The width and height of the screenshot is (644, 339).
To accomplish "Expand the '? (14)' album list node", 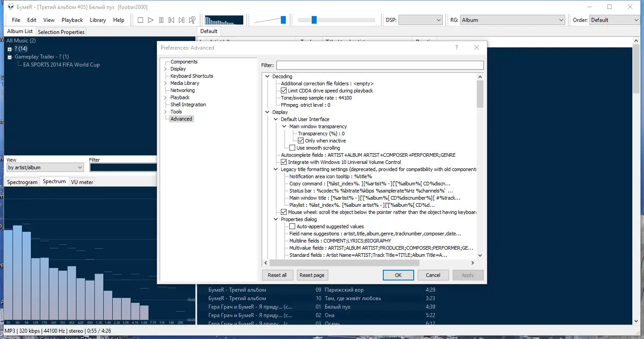I will click(9, 49).
